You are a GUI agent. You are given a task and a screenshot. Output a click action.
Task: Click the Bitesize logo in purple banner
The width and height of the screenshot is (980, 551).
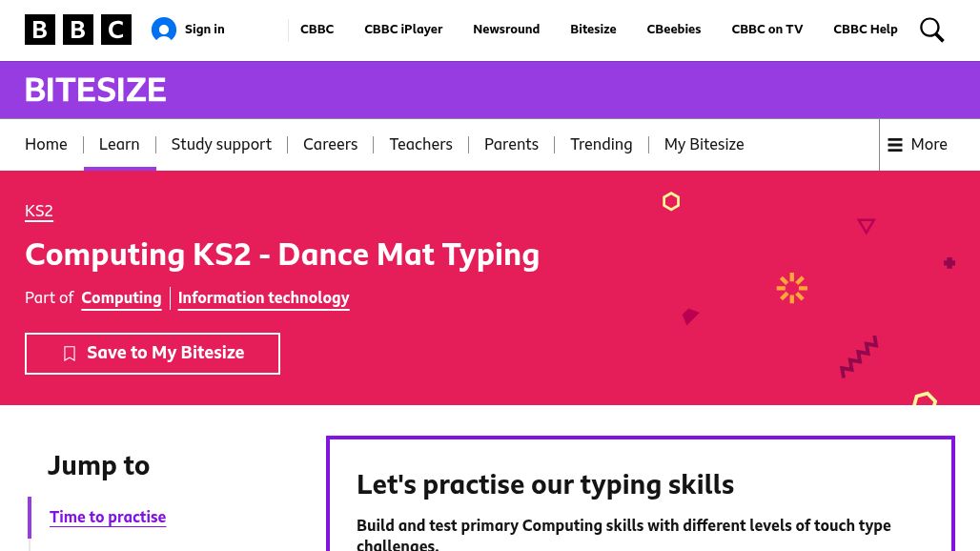(95, 90)
